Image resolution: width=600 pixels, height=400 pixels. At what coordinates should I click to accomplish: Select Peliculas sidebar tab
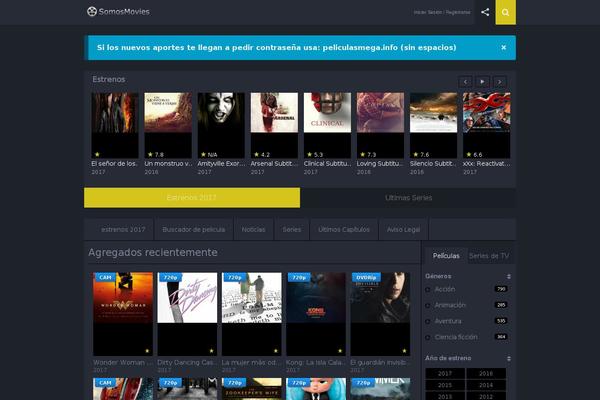pos(446,256)
